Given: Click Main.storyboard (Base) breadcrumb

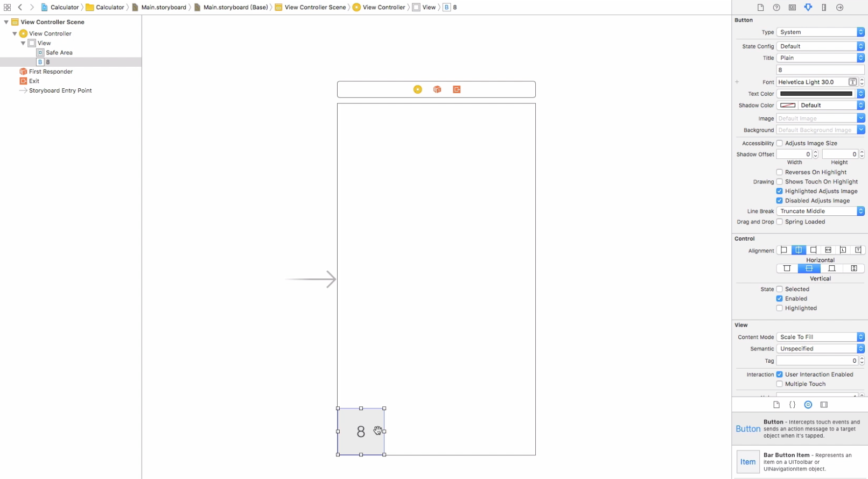Looking at the screenshot, I should tap(230, 8).
